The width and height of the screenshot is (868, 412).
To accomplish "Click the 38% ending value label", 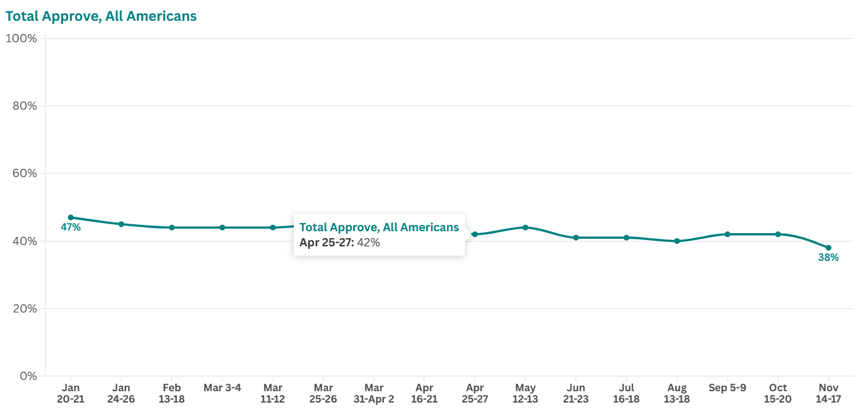I will click(828, 258).
